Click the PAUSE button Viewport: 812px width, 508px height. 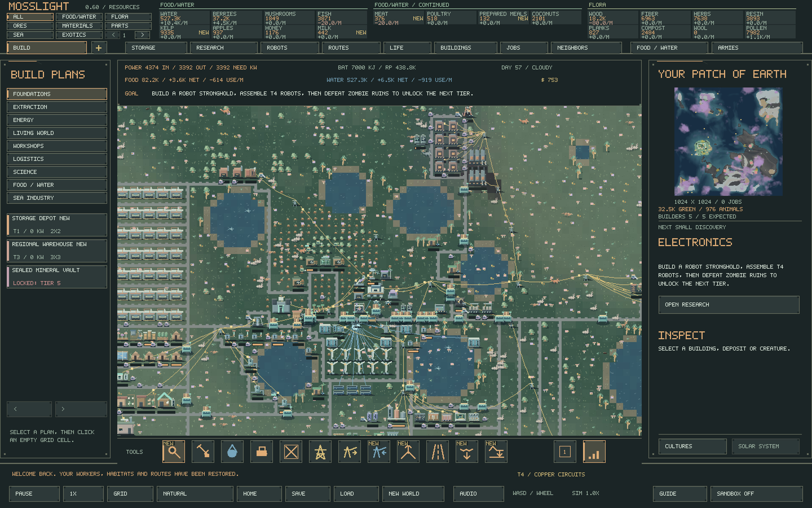34,494
